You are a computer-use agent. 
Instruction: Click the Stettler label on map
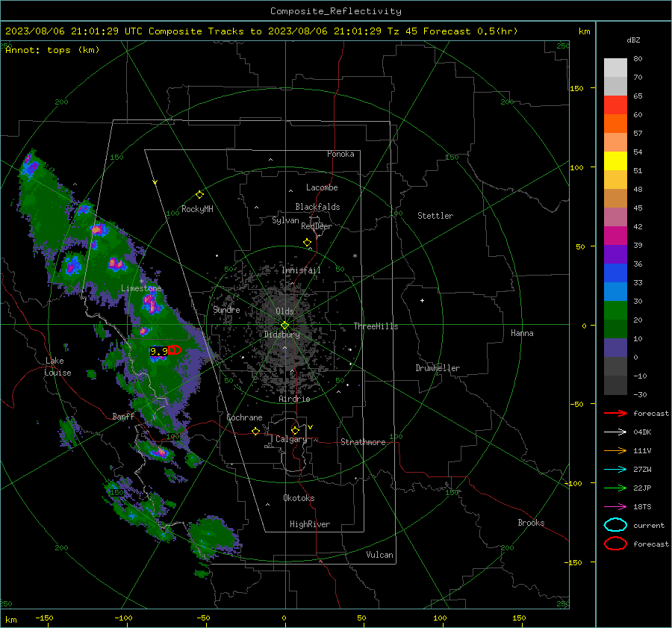coord(435,216)
